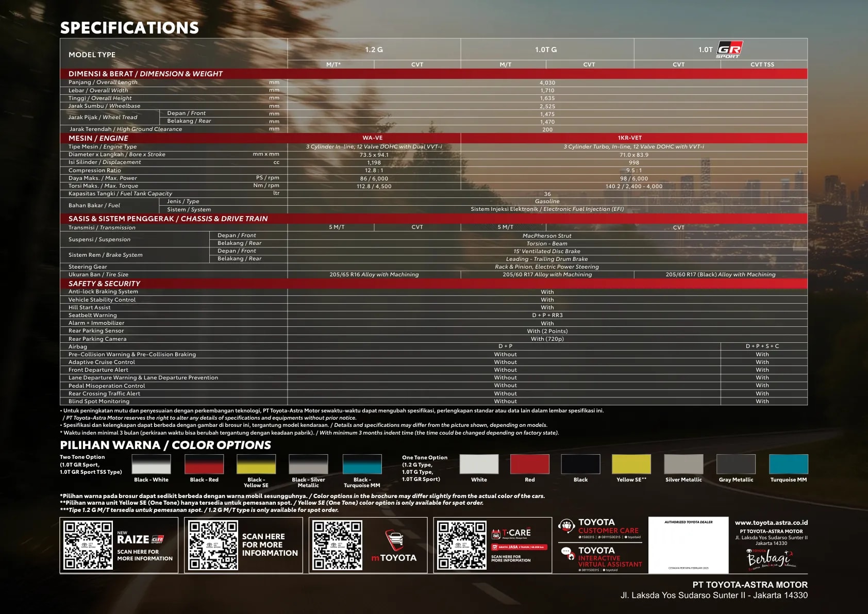Image resolution: width=868 pixels, height=614 pixels.
Task: Click the Rack & Pinion, Electric Power Steering value
Action: tap(547, 267)
